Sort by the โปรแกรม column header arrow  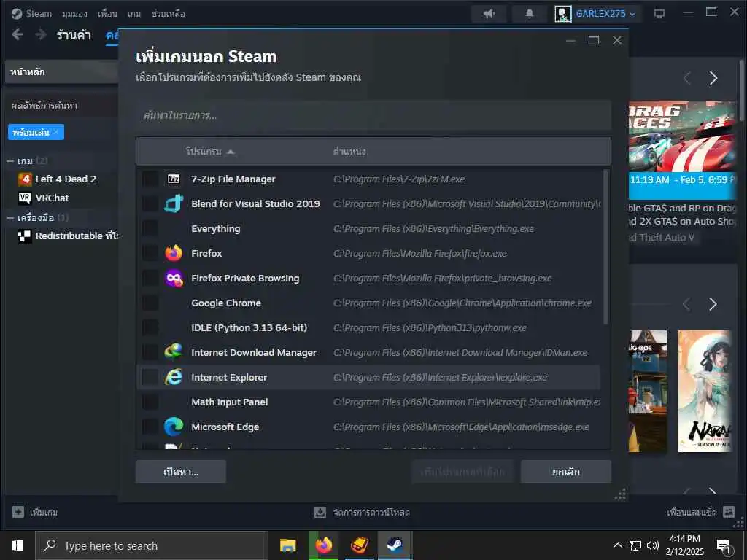231,152
